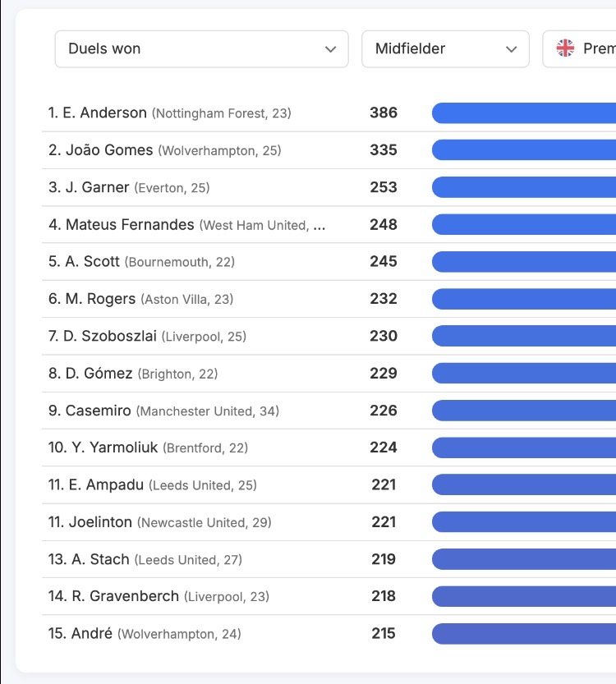616x684 pixels.
Task: Click the UK flag icon
Action: click(x=566, y=48)
